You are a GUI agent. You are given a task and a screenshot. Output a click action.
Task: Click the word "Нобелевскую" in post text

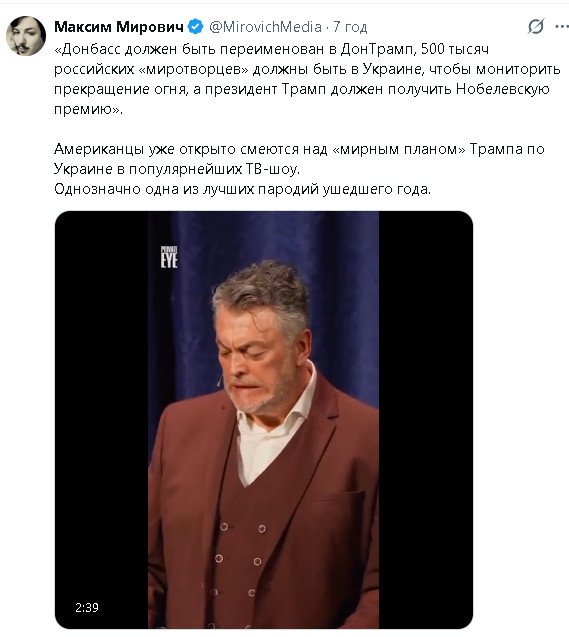[x=503, y=89]
